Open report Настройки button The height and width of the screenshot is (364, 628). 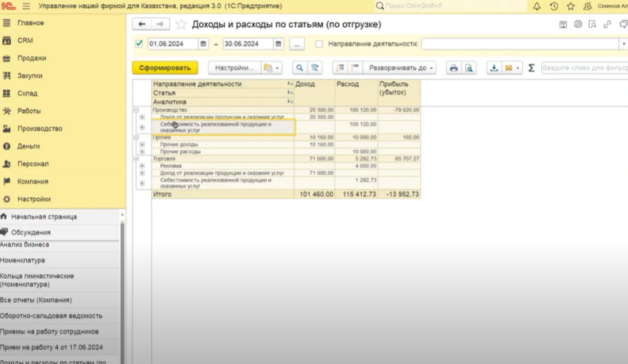click(x=234, y=68)
